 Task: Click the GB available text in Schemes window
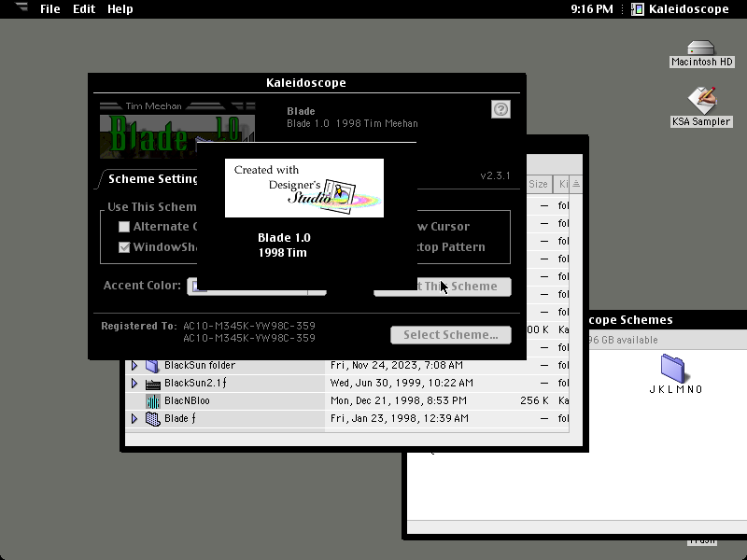623,340
